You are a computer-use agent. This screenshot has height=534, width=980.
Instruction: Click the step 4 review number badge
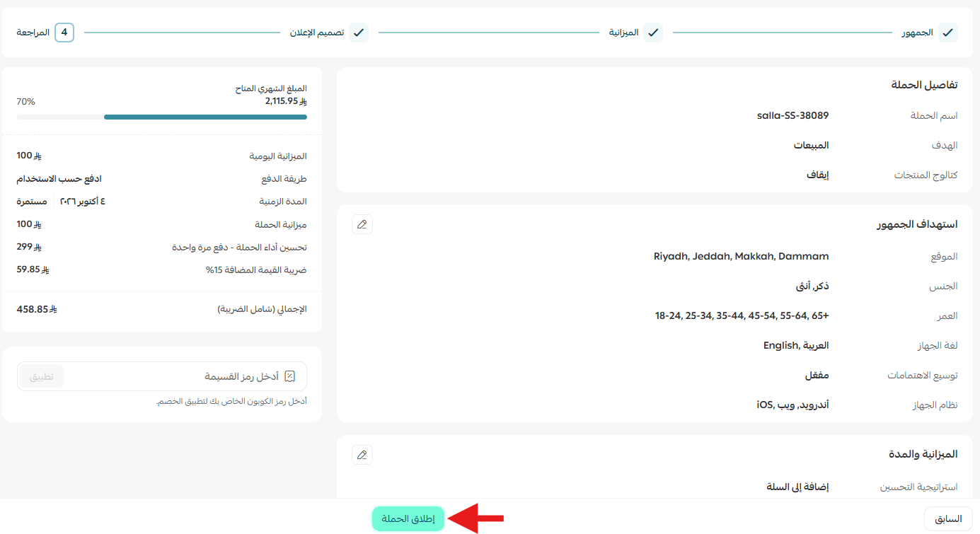click(64, 33)
